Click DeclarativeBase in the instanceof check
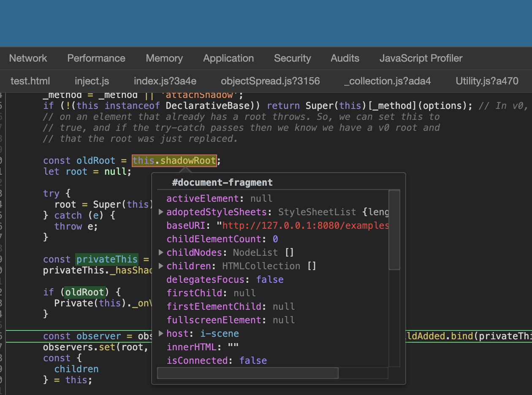532x395 pixels. [x=208, y=106]
